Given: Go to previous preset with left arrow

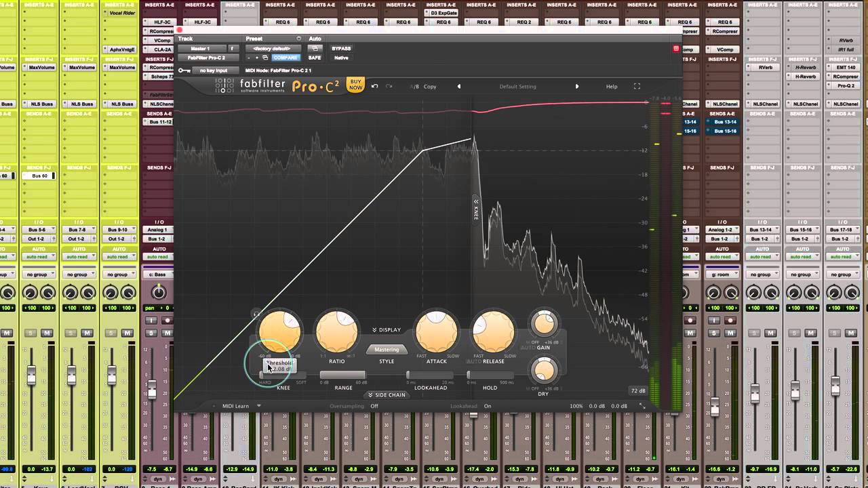Looking at the screenshot, I should click(x=459, y=86).
